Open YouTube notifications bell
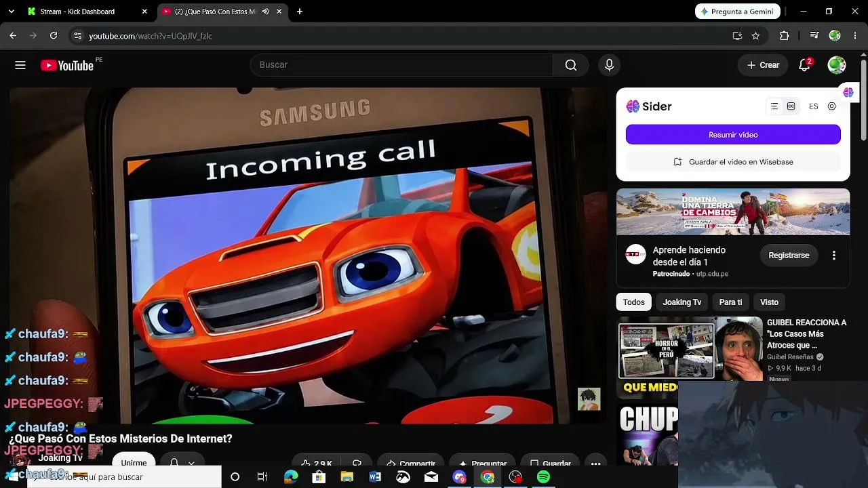868x488 pixels. click(x=804, y=65)
